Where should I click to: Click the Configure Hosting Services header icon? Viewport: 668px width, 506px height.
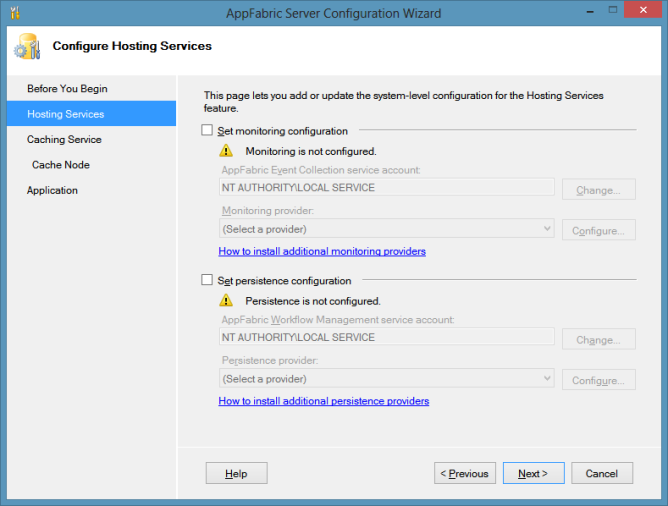(x=27, y=47)
